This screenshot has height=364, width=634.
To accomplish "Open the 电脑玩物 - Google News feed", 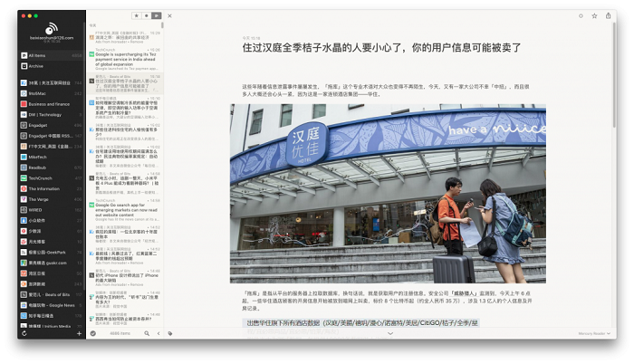I will click(52, 305).
